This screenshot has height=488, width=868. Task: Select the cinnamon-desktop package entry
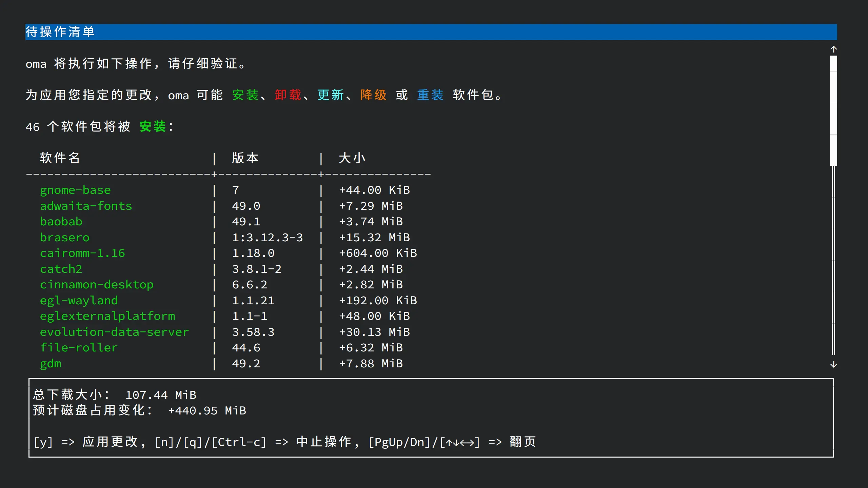[97, 284]
